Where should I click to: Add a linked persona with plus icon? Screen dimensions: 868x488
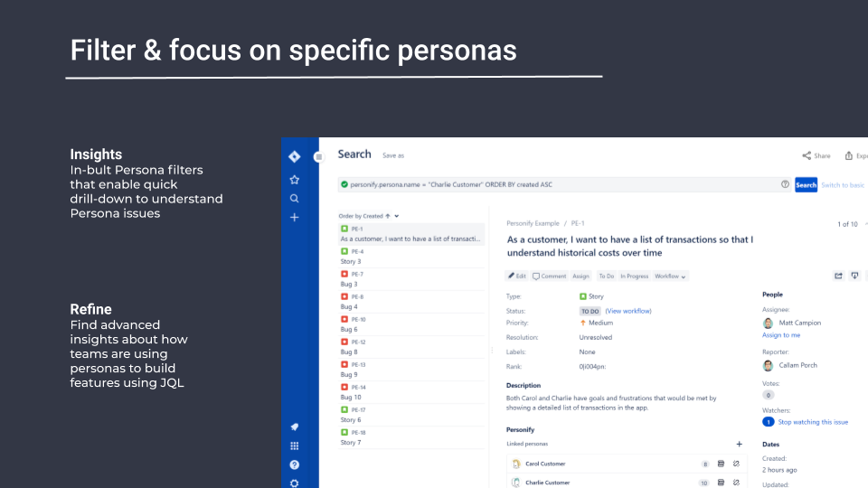pyautogui.click(x=739, y=444)
